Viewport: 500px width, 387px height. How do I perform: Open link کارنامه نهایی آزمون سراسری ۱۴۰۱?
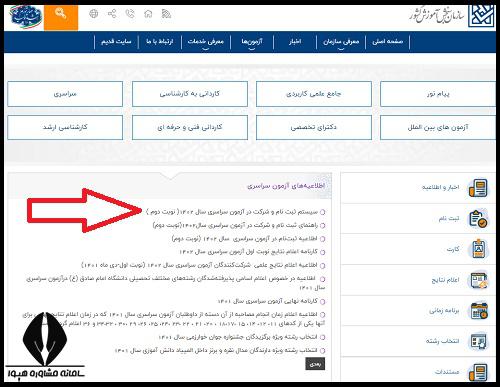(268, 301)
